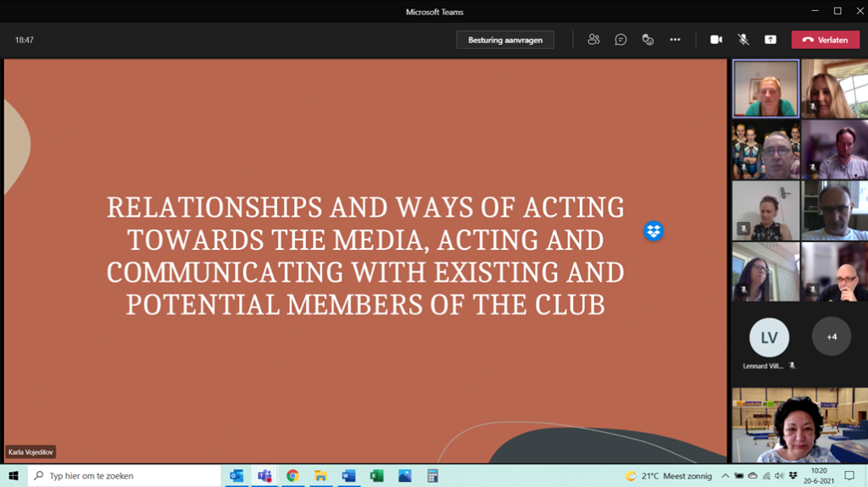Screen dimensions: 868x487
Task: Show the participants panel
Action: pos(593,40)
